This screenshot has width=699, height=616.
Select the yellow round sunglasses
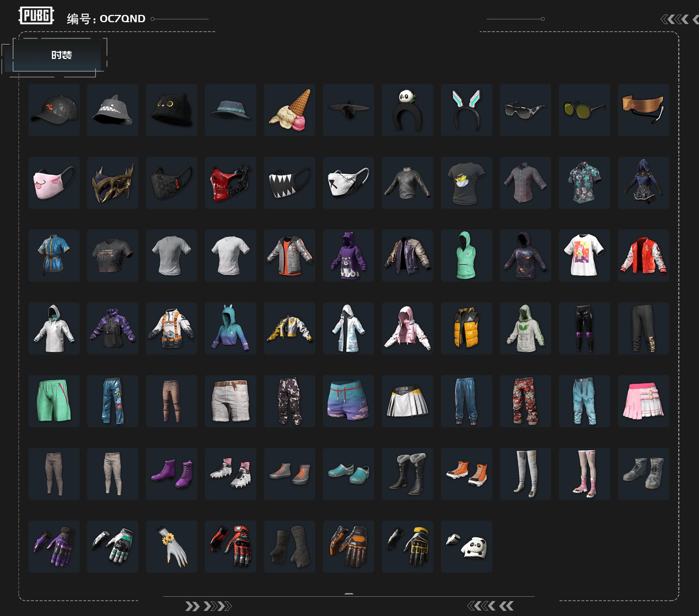[x=584, y=110]
